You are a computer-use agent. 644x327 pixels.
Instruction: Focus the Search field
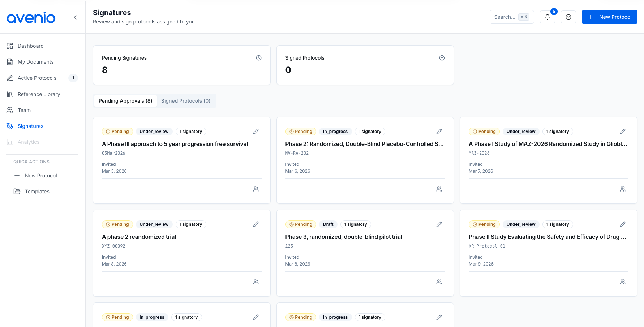coord(512,17)
